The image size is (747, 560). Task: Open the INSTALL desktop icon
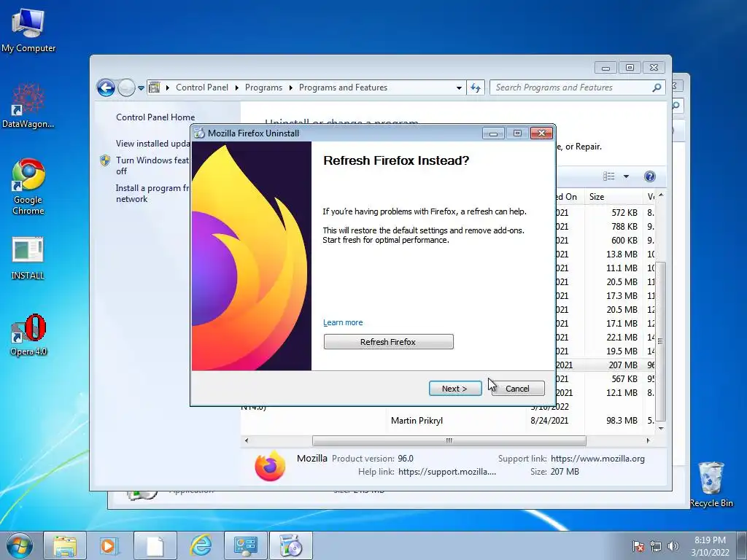[x=28, y=257]
